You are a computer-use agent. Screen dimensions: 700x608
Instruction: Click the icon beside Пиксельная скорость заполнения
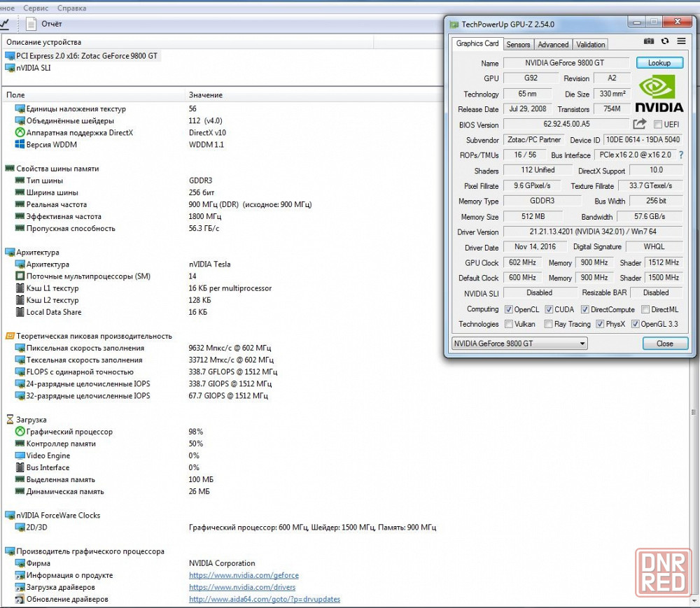click(20, 348)
